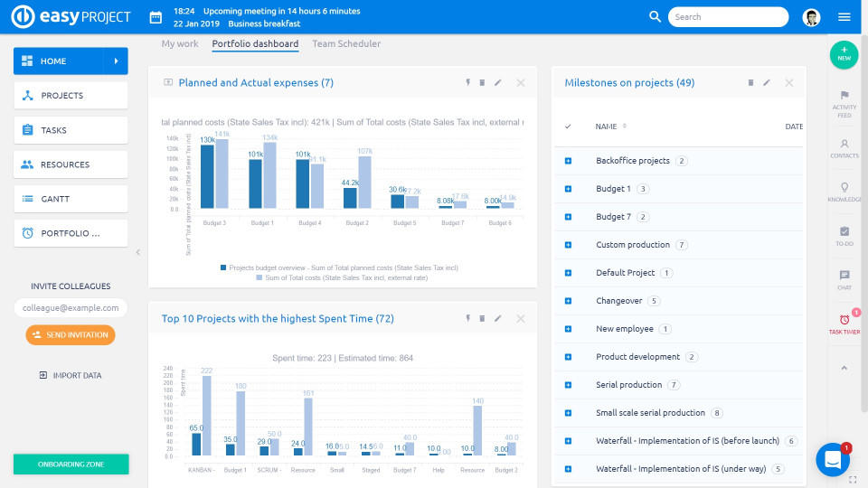
Task: Open the Knowledge lightbulb icon
Action: 844,187
